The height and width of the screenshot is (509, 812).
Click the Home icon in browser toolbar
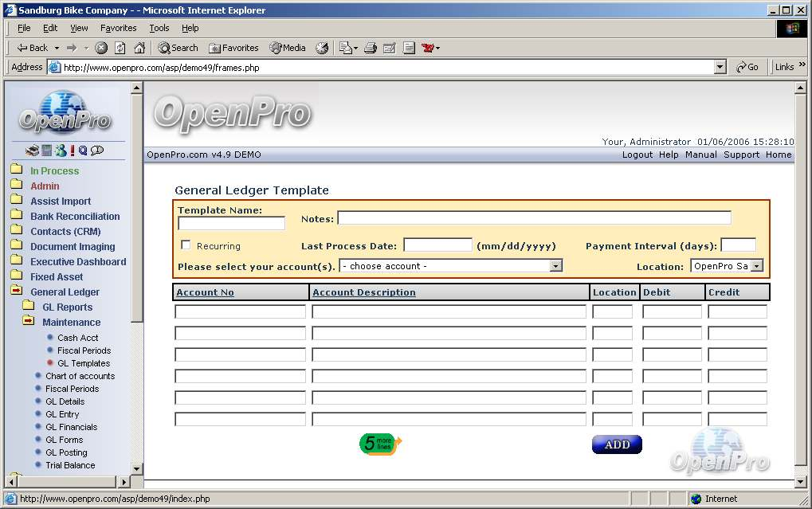(x=139, y=48)
